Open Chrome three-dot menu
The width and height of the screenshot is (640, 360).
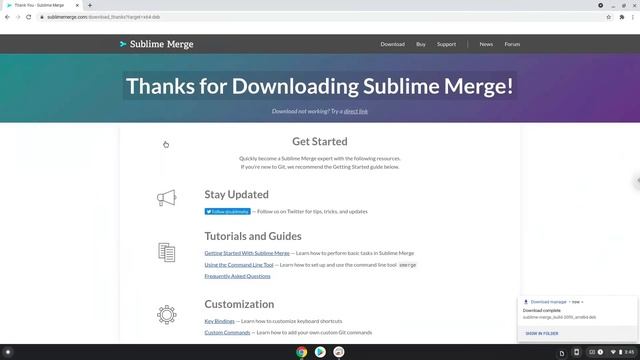click(633, 17)
